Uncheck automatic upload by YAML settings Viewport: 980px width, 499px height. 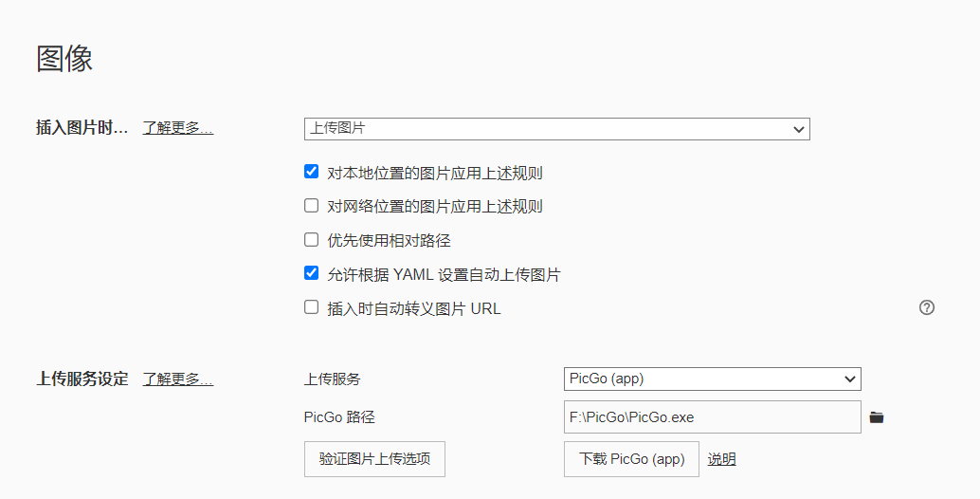311,273
